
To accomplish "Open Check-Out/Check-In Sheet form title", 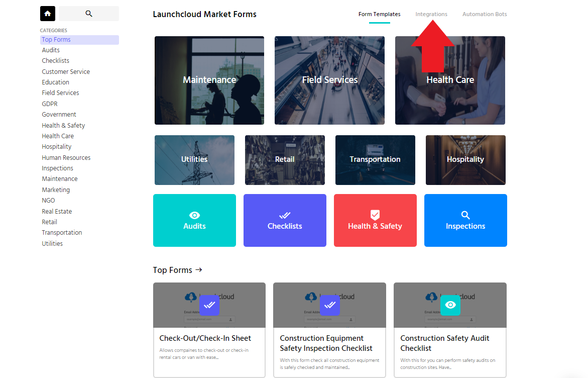I will pos(205,338).
